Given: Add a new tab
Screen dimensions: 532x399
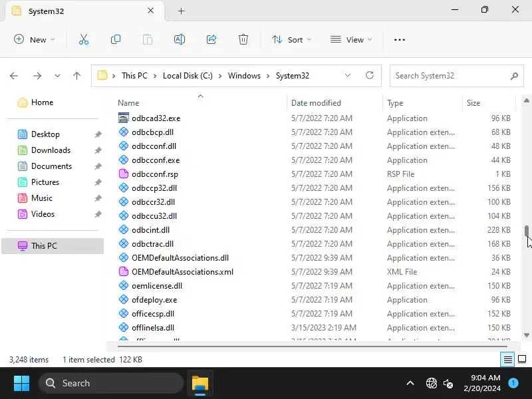Looking at the screenshot, I should pos(181,11).
